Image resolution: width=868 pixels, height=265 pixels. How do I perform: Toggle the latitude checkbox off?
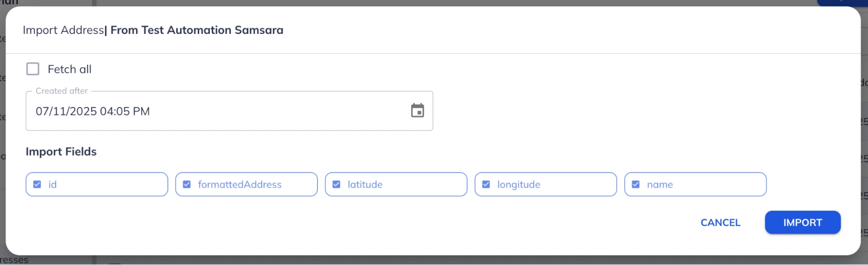337,185
